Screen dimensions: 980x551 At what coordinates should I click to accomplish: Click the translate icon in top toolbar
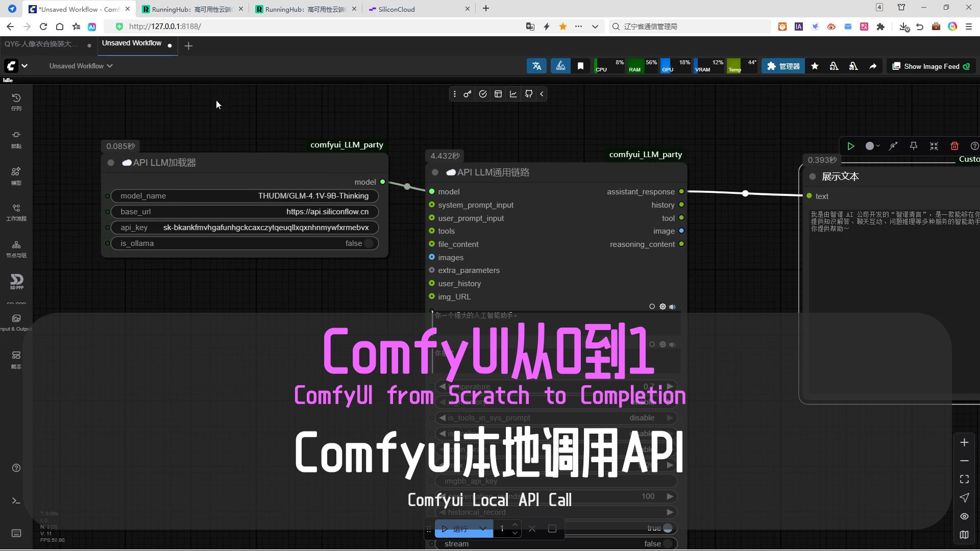pos(536,66)
